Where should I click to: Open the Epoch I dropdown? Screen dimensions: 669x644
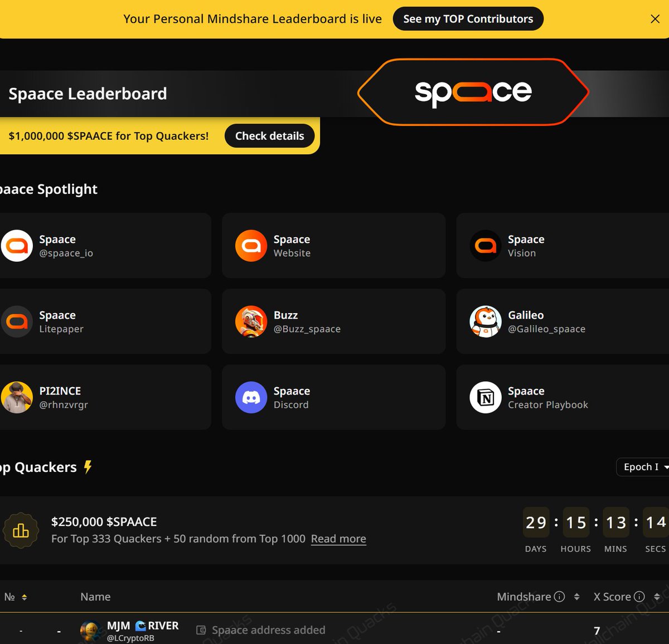tap(643, 467)
